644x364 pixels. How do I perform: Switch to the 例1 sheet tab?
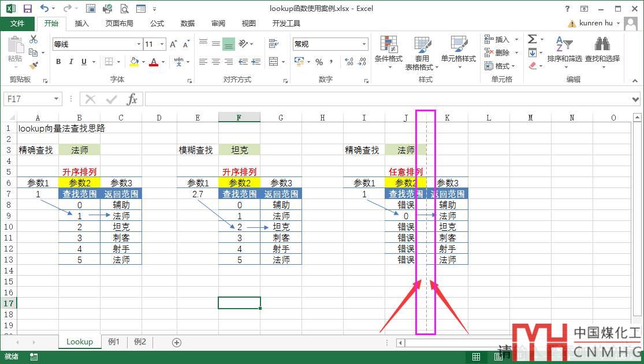click(114, 342)
